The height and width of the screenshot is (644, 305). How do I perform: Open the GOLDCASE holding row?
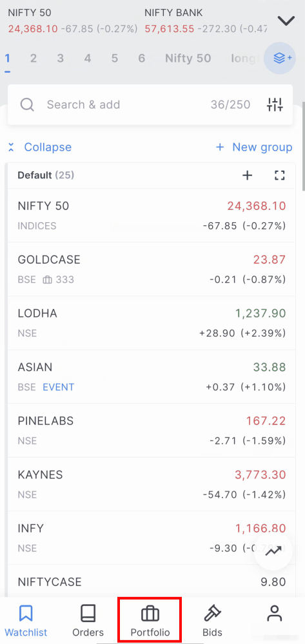point(152,269)
